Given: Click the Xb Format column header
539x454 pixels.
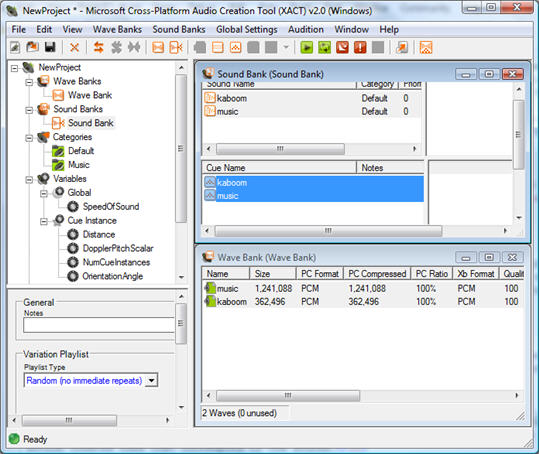Looking at the screenshot, I should [x=475, y=274].
